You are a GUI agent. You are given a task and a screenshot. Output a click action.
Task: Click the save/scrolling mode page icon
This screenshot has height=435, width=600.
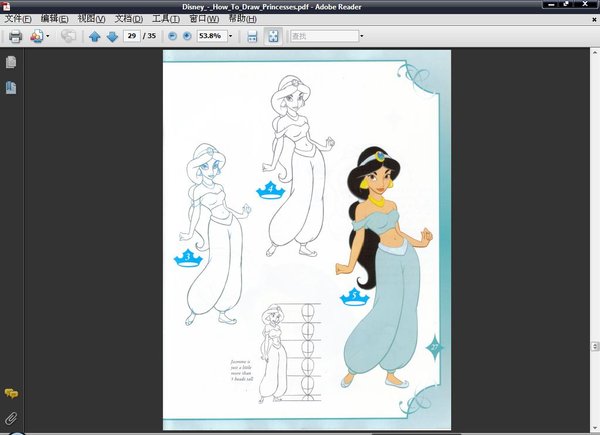pyautogui.click(x=252, y=37)
